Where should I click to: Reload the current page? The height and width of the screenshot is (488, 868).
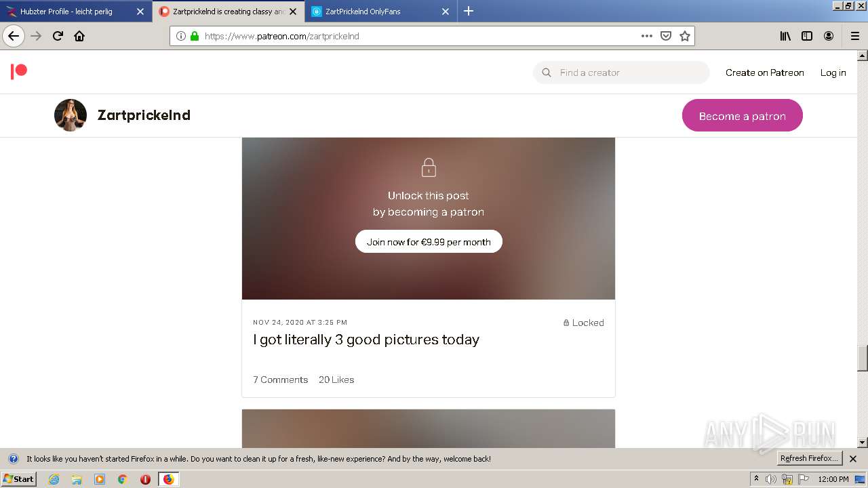coord(58,36)
